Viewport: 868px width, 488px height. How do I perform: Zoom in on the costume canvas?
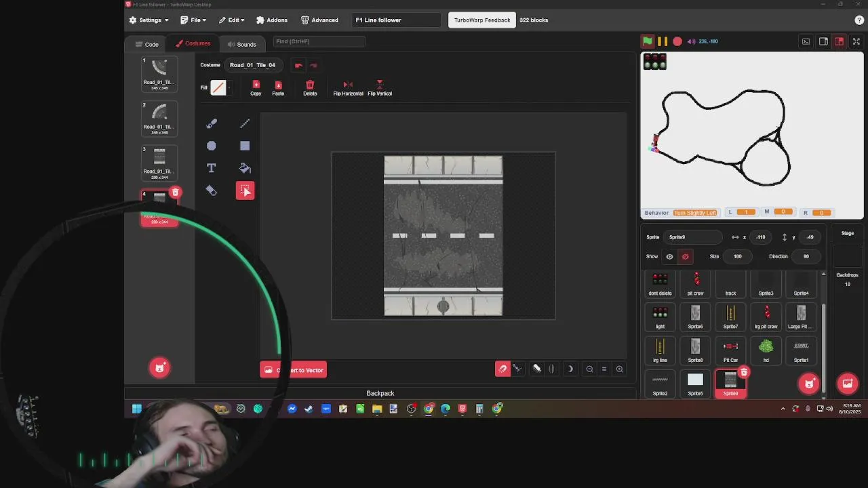tap(619, 369)
